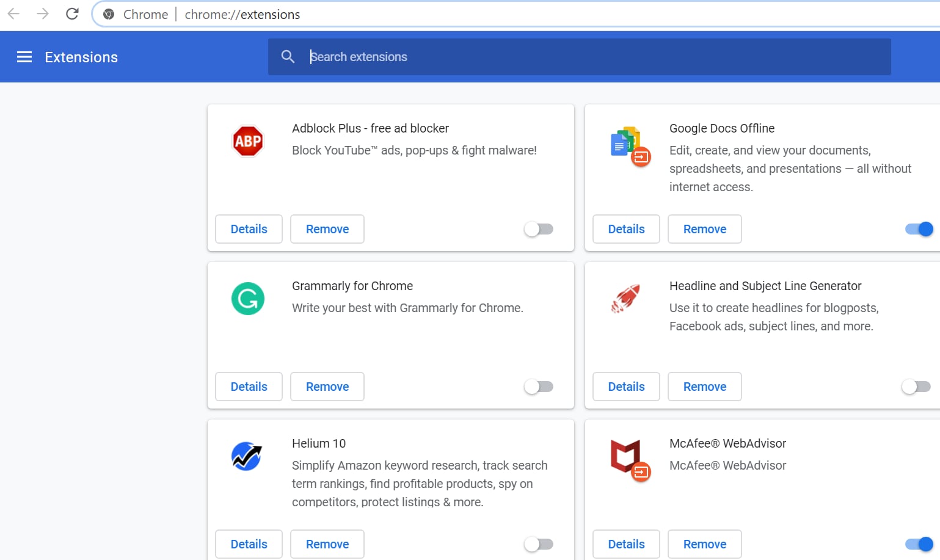Enable Headline and Subject Line Generator toggle
This screenshot has width=940, height=560.
pos(916,387)
